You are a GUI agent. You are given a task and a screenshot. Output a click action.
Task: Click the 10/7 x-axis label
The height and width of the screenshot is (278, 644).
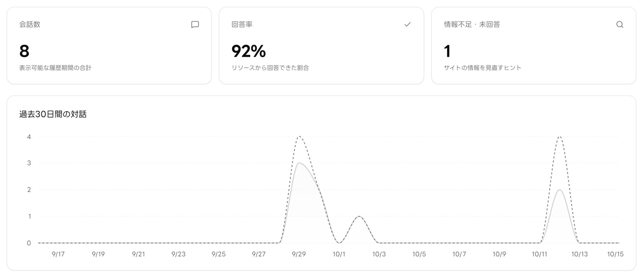click(459, 254)
